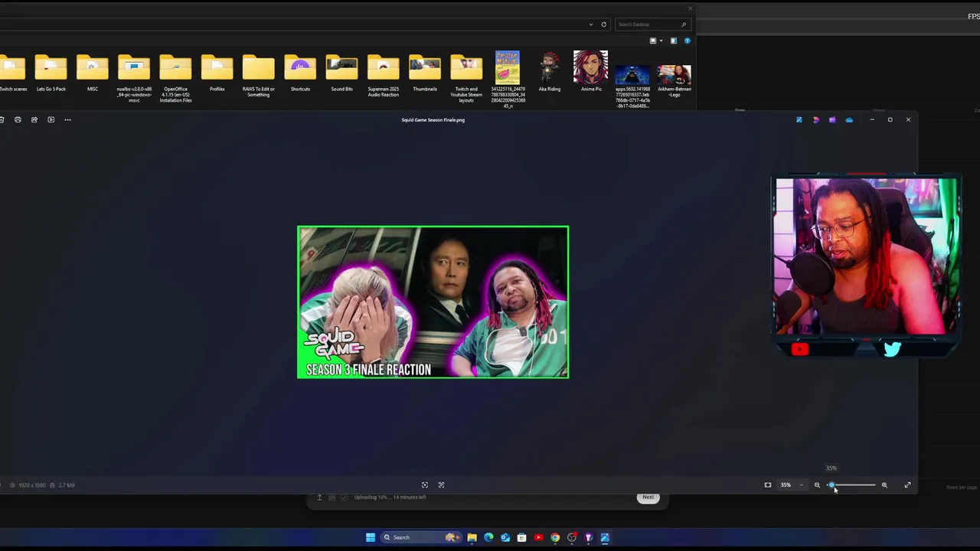
Task: Click the 'Uploading 10%' status text
Action: (x=390, y=497)
